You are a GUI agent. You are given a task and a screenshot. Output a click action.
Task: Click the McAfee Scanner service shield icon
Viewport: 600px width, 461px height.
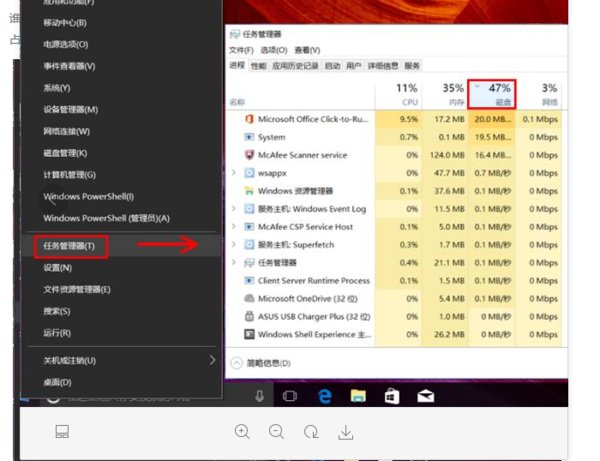click(249, 155)
